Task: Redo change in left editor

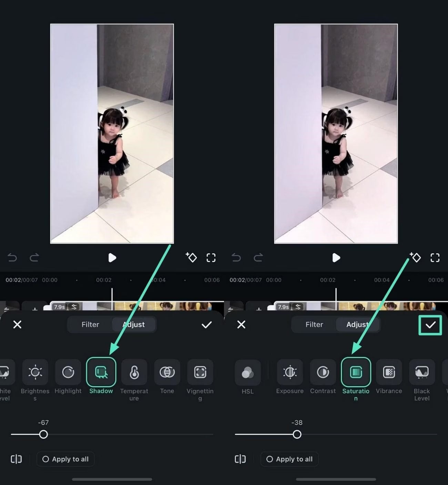Action: (34, 258)
